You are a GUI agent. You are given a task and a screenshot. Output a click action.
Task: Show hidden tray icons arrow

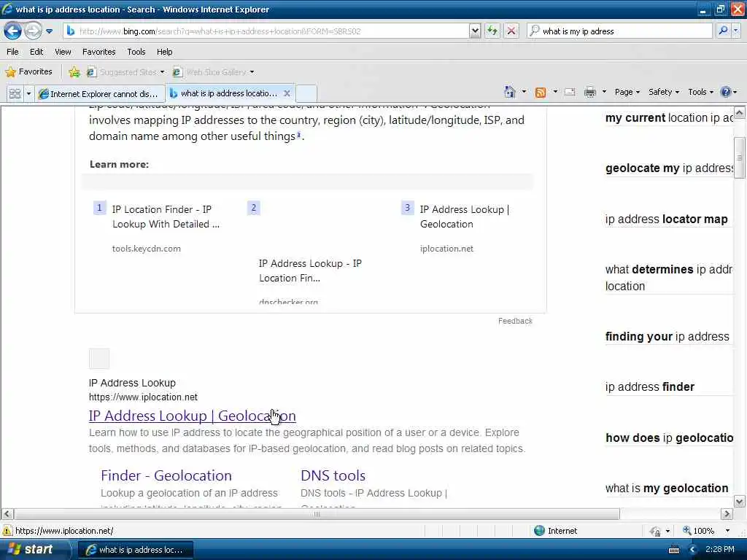pyautogui.click(x=692, y=550)
